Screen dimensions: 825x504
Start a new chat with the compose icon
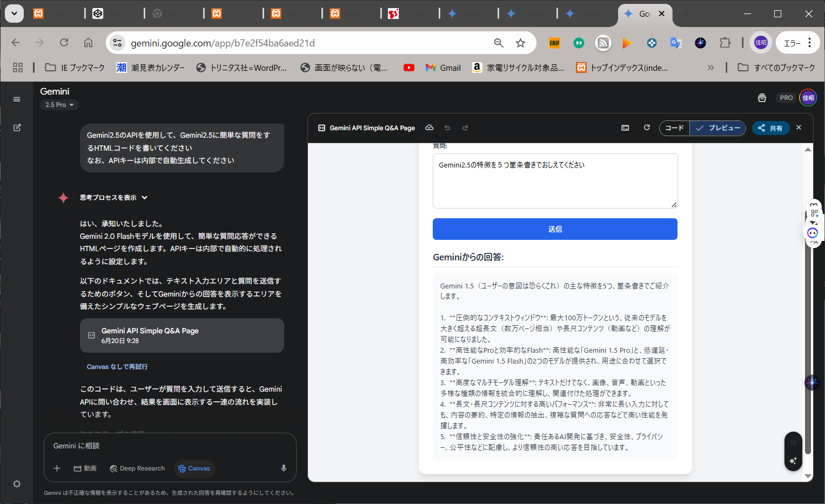17,127
